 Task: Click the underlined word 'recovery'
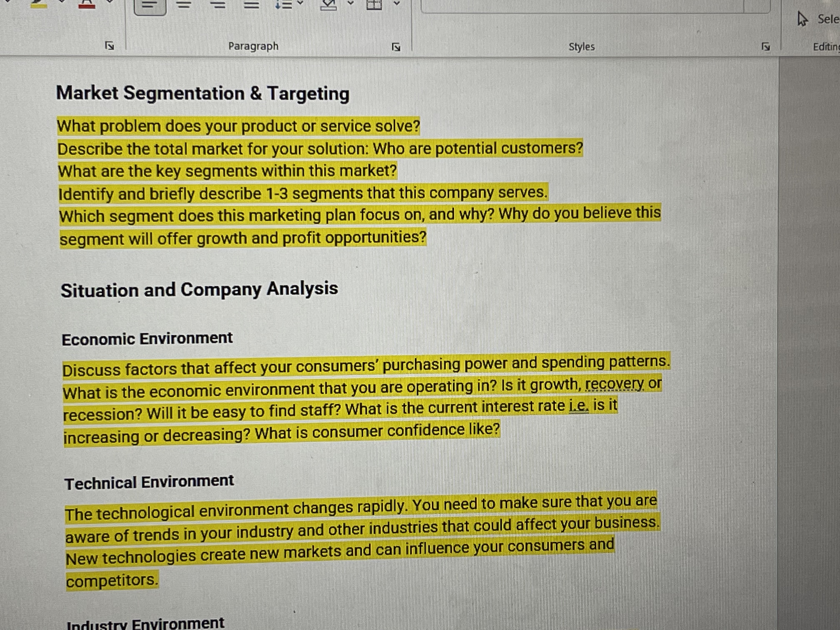coord(615,384)
